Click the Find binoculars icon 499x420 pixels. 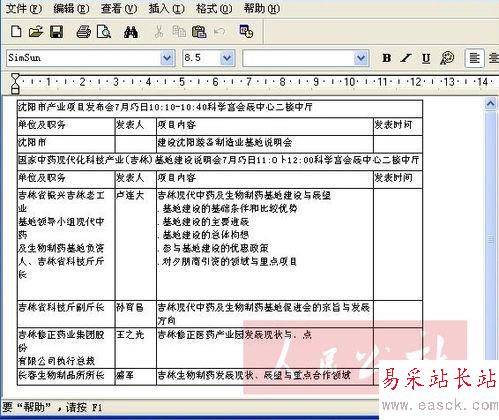pyautogui.click(x=131, y=32)
